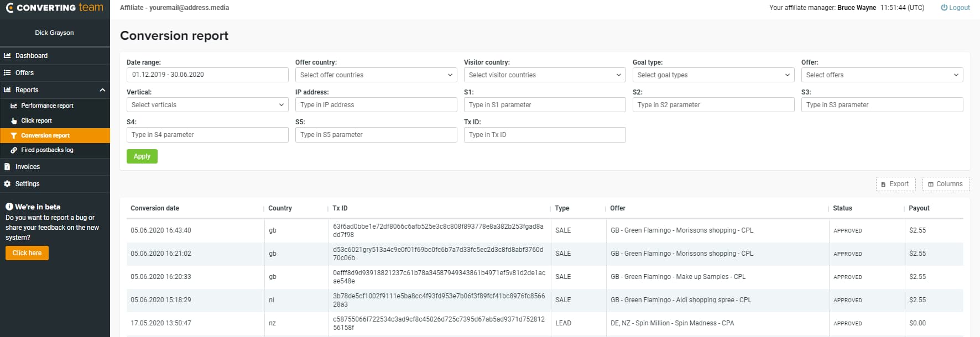
Task: Click the green Apply button
Action: point(142,156)
